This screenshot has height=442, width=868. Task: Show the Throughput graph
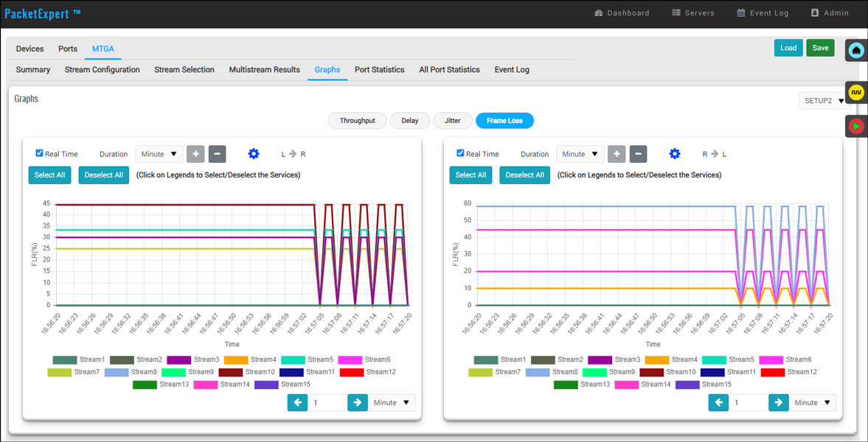(357, 121)
